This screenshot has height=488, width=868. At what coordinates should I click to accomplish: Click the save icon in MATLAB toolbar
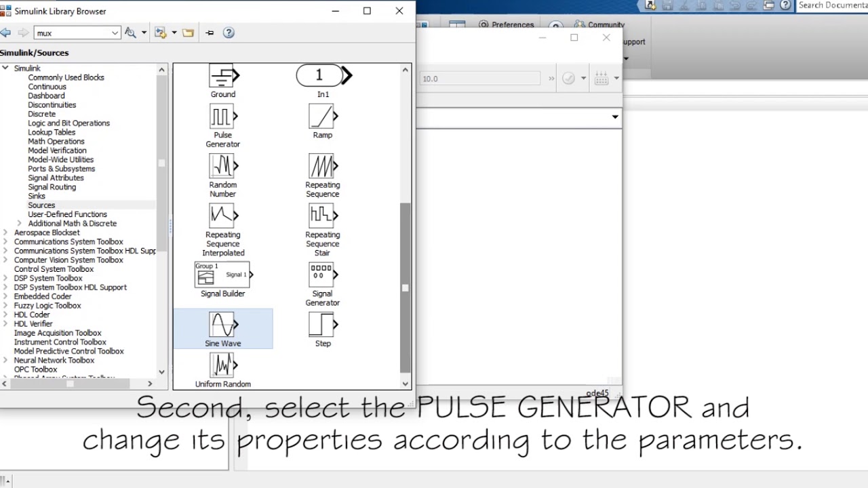tap(667, 5)
